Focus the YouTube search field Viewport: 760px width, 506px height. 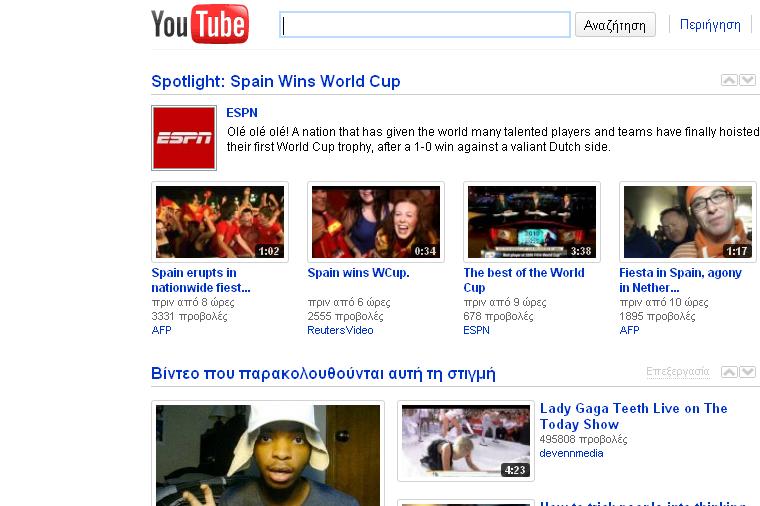pyautogui.click(x=425, y=25)
